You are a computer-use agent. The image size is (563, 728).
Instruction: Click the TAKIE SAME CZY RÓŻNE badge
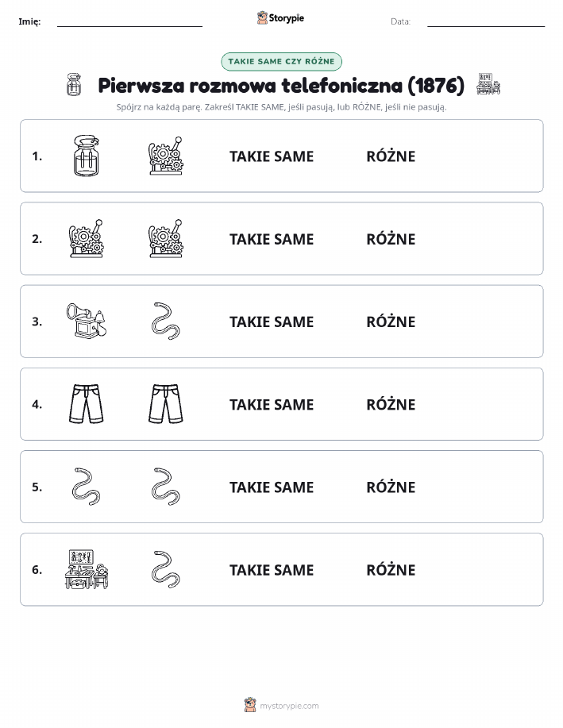point(281,61)
